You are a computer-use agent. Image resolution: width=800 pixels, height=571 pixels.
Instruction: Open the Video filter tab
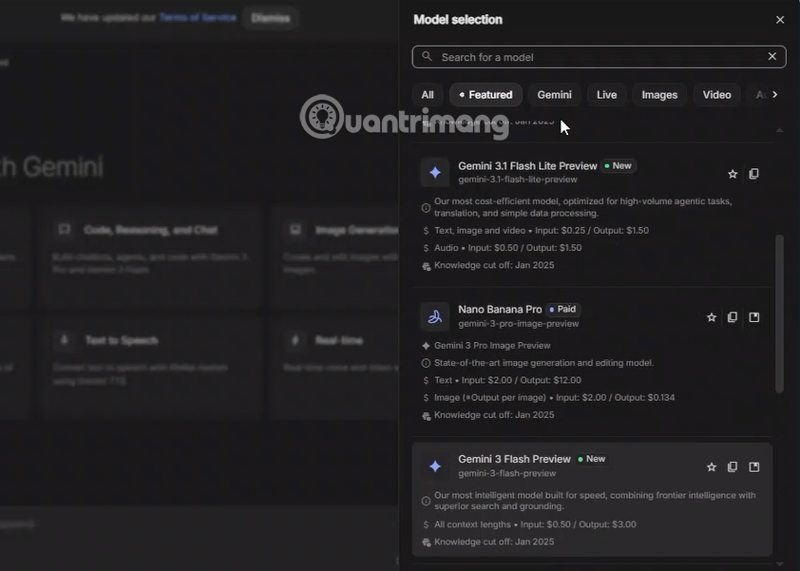[x=717, y=95]
